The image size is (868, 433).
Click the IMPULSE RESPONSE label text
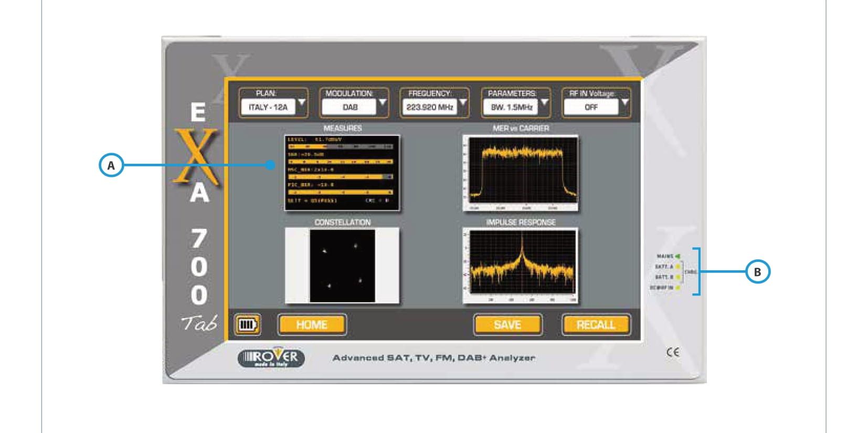click(521, 223)
